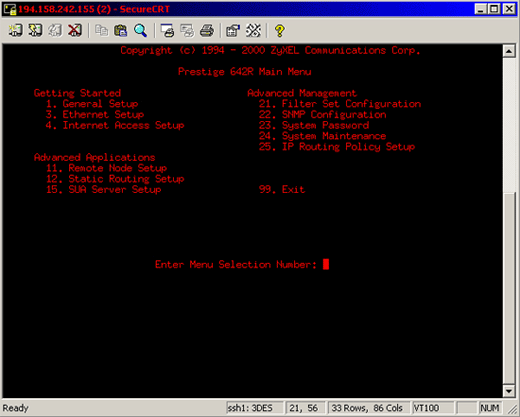Click the Copy icon in toolbar
The height and width of the screenshot is (417, 520).
tap(101, 30)
